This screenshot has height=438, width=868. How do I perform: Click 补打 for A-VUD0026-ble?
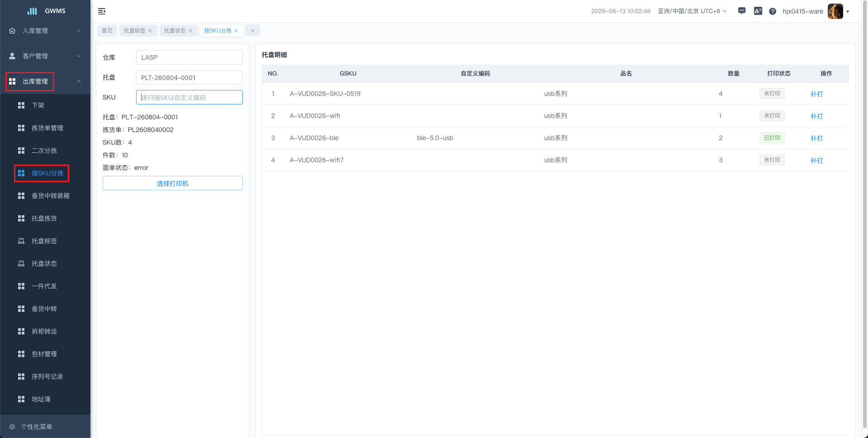coord(816,138)
